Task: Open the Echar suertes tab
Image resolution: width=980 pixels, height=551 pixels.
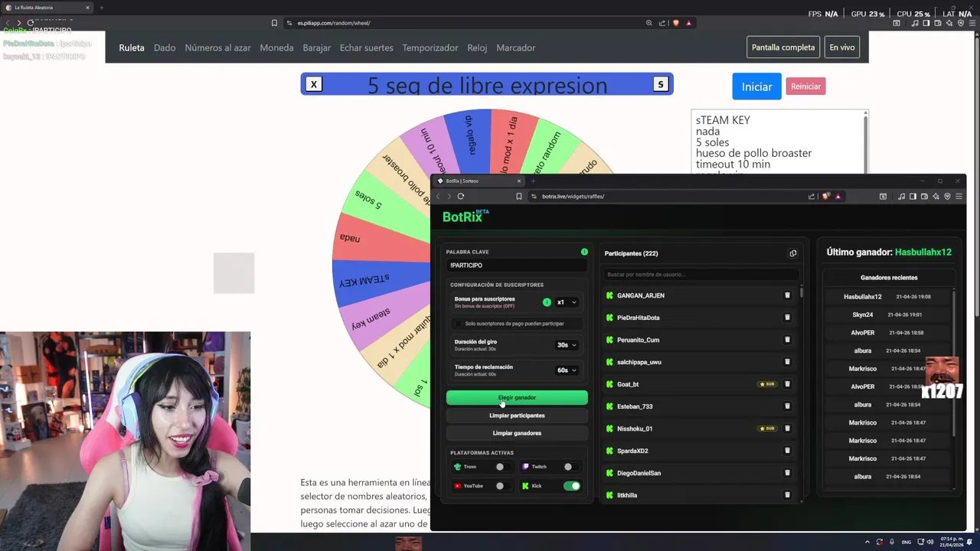Action: pyautogui.click(x=366, y=47)
